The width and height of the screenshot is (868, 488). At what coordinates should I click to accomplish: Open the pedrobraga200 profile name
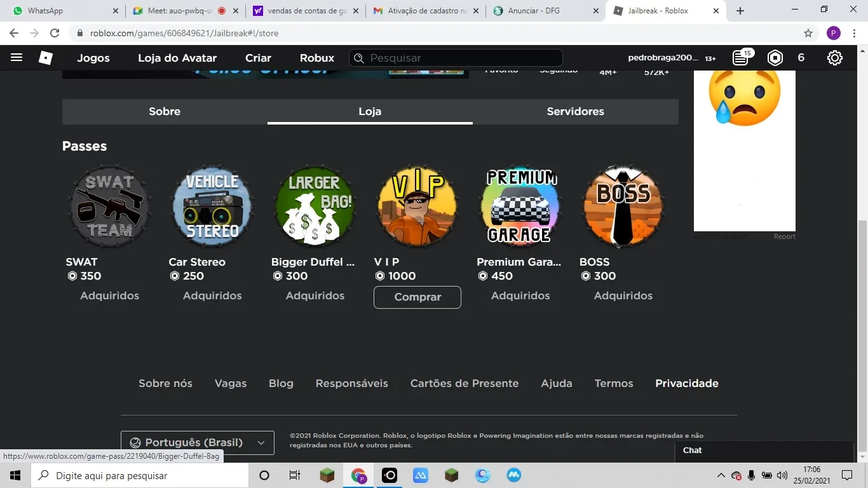(x=663, y=58)
